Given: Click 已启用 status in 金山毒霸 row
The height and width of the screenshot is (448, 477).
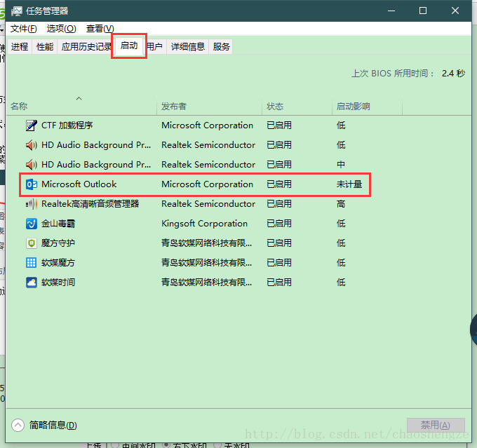Looking at the screenshot, I should click(279, 224).
